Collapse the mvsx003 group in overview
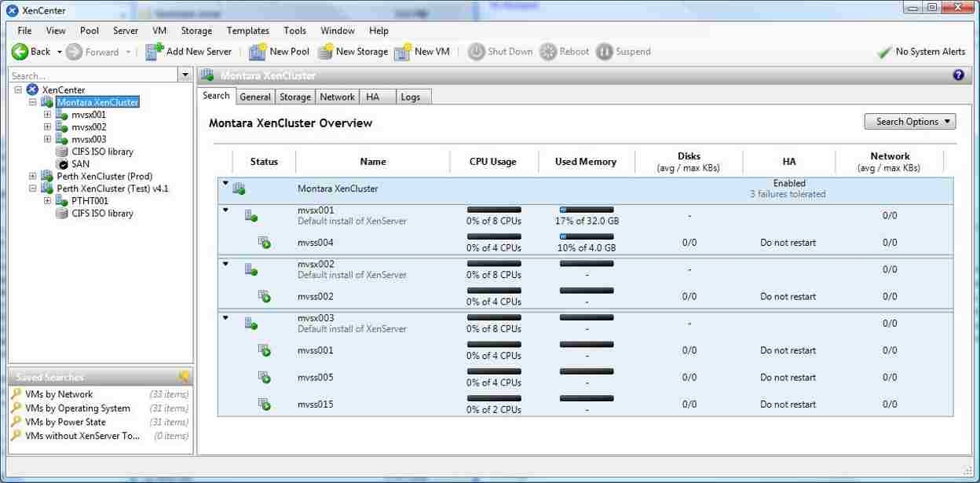Image resolution: width=980 pixels, height=483 pixels. 226,318
